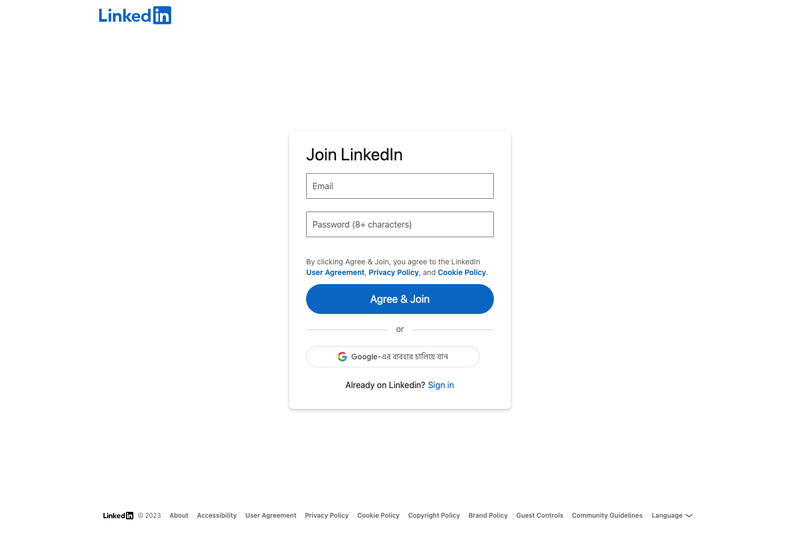800x533 pixels.
Task: Open the Cookie Policy link in form
Action: (462, 272)
